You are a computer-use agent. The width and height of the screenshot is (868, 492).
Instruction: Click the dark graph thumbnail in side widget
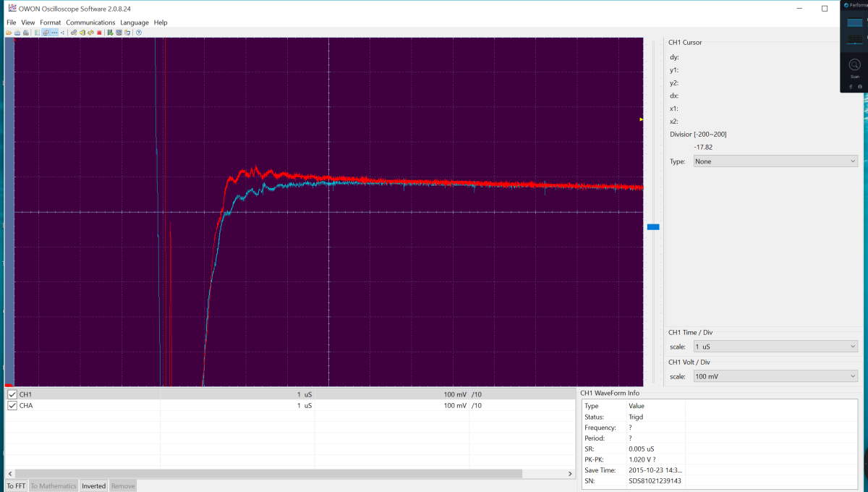(854, 38)
